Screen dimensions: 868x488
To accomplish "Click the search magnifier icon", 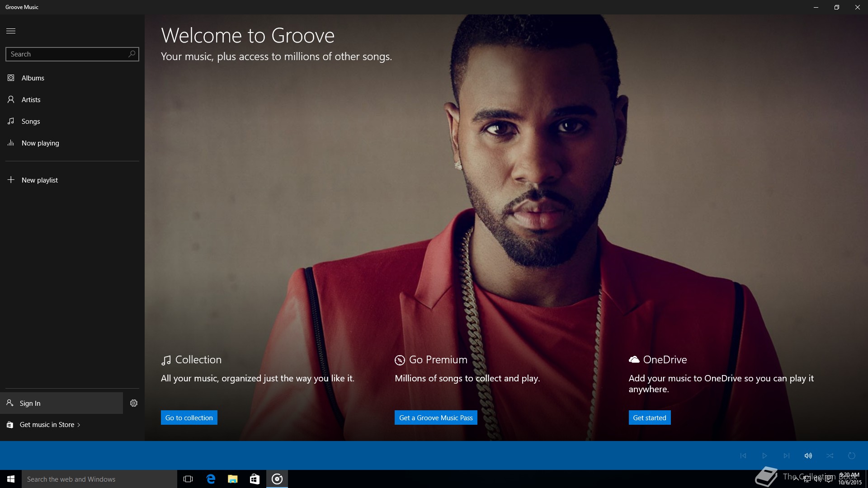I will [x=132, y=54].
